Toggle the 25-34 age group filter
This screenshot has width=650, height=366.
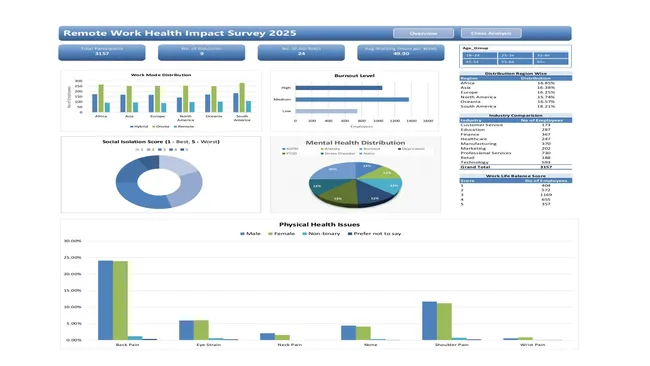(515, 55)
